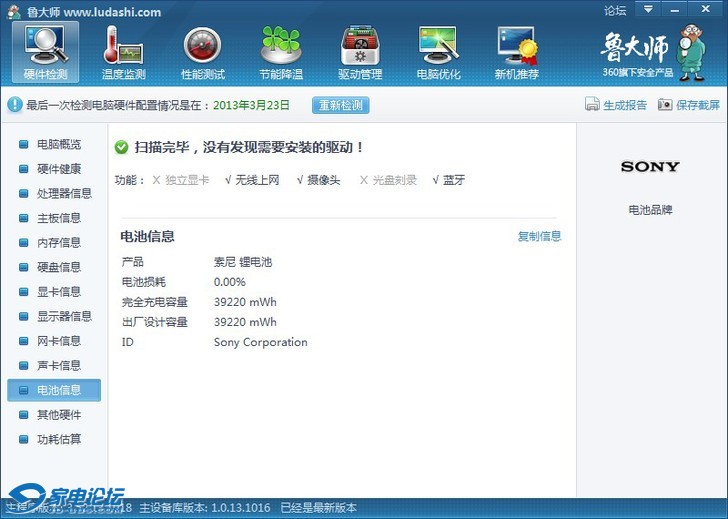Click the SONY battery brand logo
This screenshot has width=728, height=519.
(x=650, y=167)
